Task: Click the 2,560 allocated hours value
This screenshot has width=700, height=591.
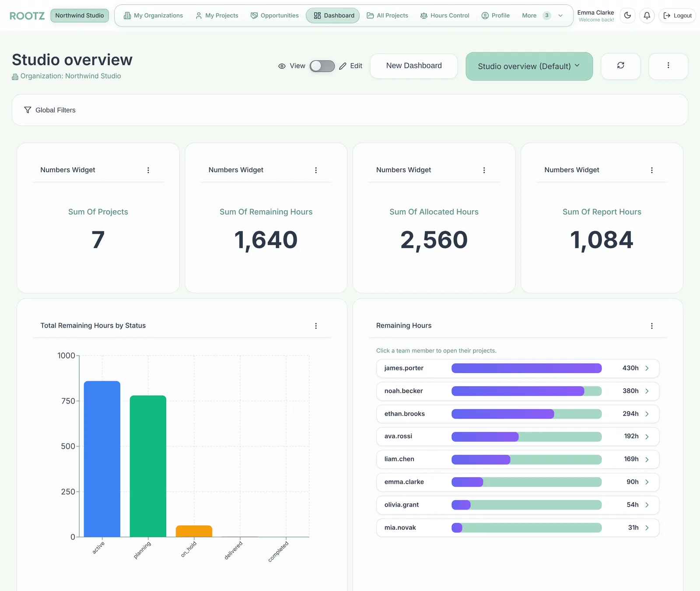Action: pyautogui.click(x=434, y=240)
